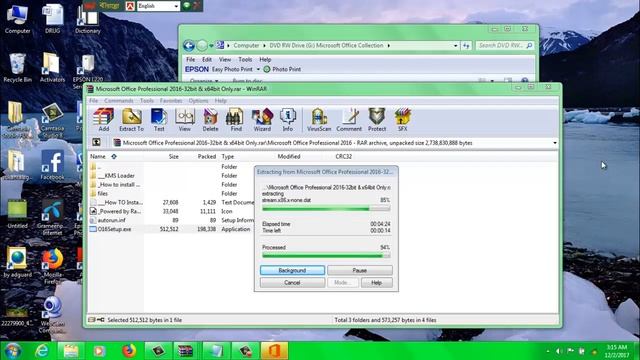Image resolution: width=640 pixels, height=360 pixels.
Task: Select the Computer desktop icon
Action: coord(18,19)
